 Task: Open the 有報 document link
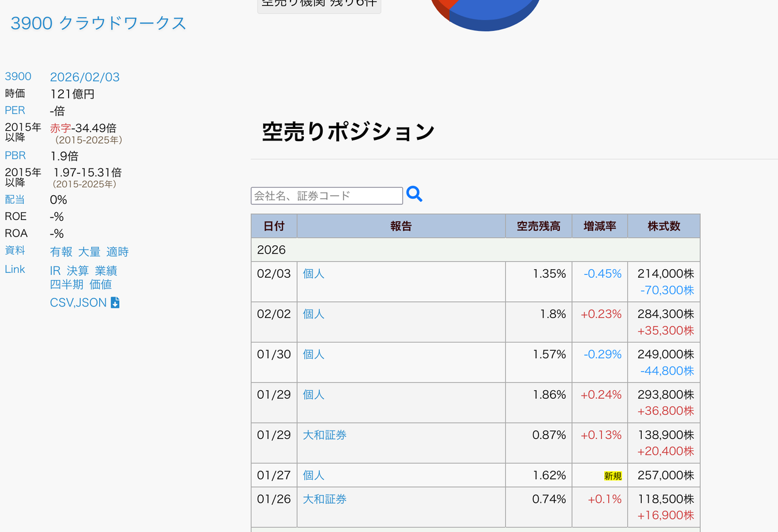click(61, 251)
